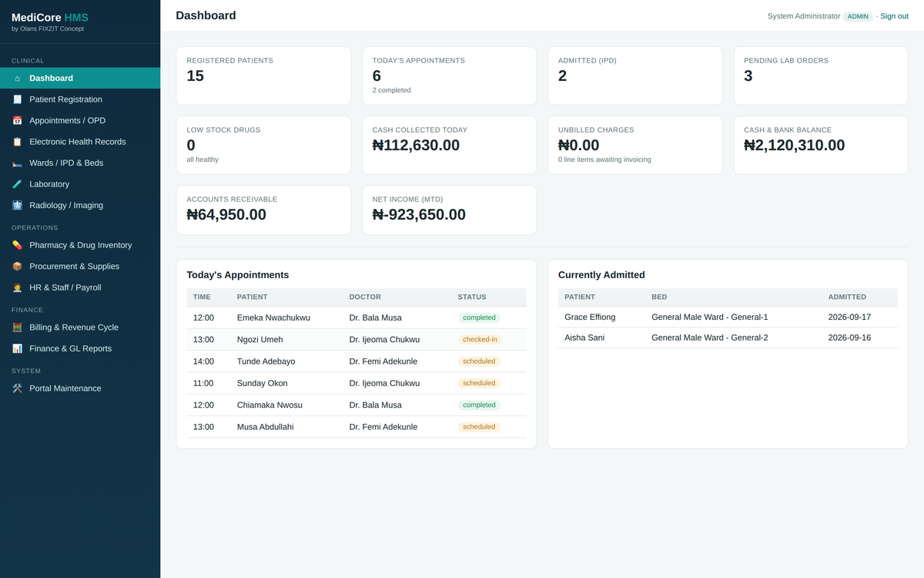This screenshot has height=578, width=924.
Task: Click the Accounts Receivable card
Action: click(263, 210)
